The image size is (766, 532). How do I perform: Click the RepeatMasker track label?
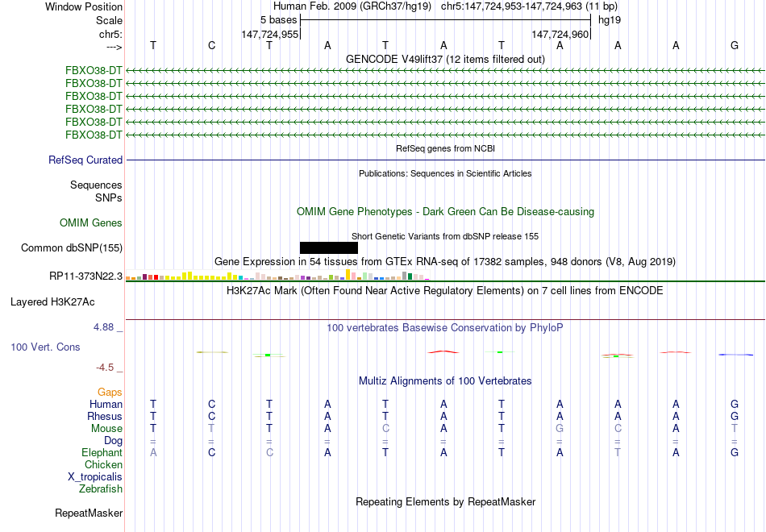89,513
